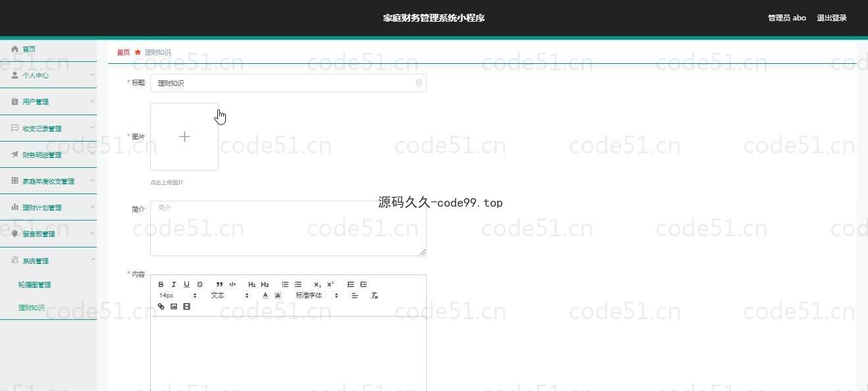868x391 pixels.
Task: Insert a hyperlink in the editor
Action: pyautogui.click(x=161, y=307)
